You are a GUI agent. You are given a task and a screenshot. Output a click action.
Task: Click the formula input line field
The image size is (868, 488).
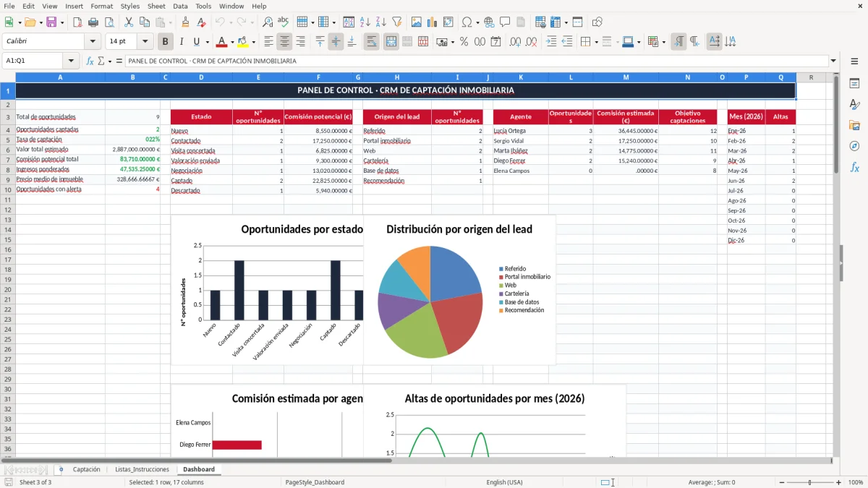pos(477,61)
